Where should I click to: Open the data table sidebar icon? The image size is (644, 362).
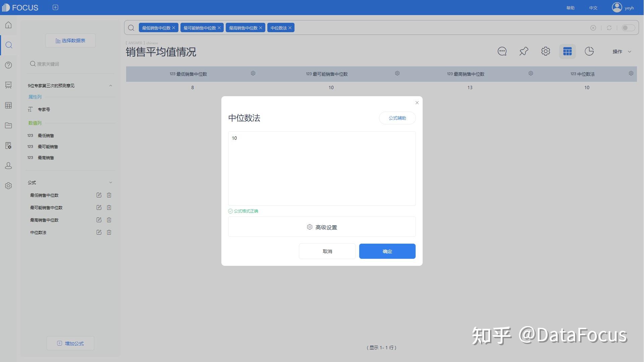click(8, 105)
